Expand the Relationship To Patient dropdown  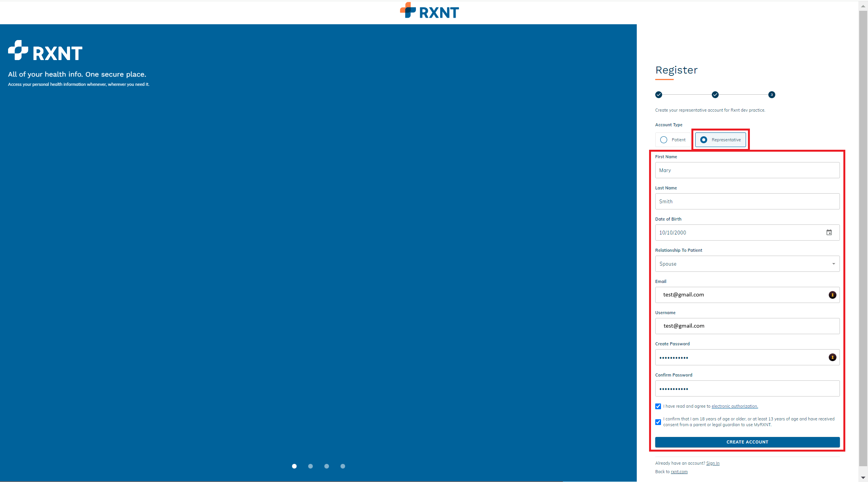pyautogui.click(x=747, y=264)
